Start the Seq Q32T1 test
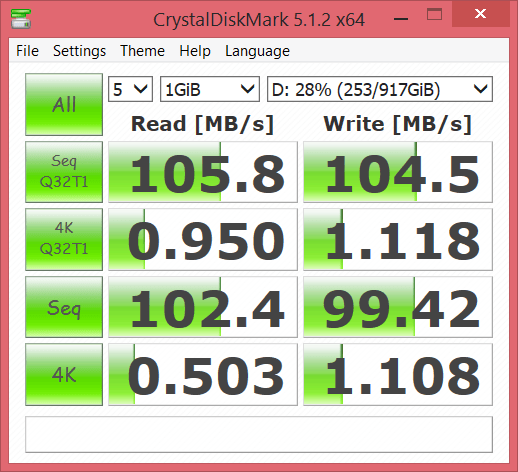 tap(64, 172)
